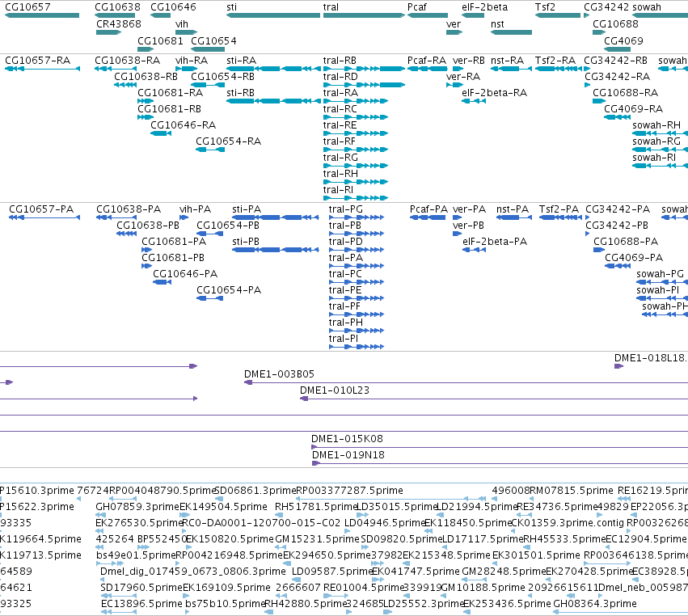This screenshot has height=616, width=688.
Task: Click the CG10681 gene label
Action: [160, 40]
